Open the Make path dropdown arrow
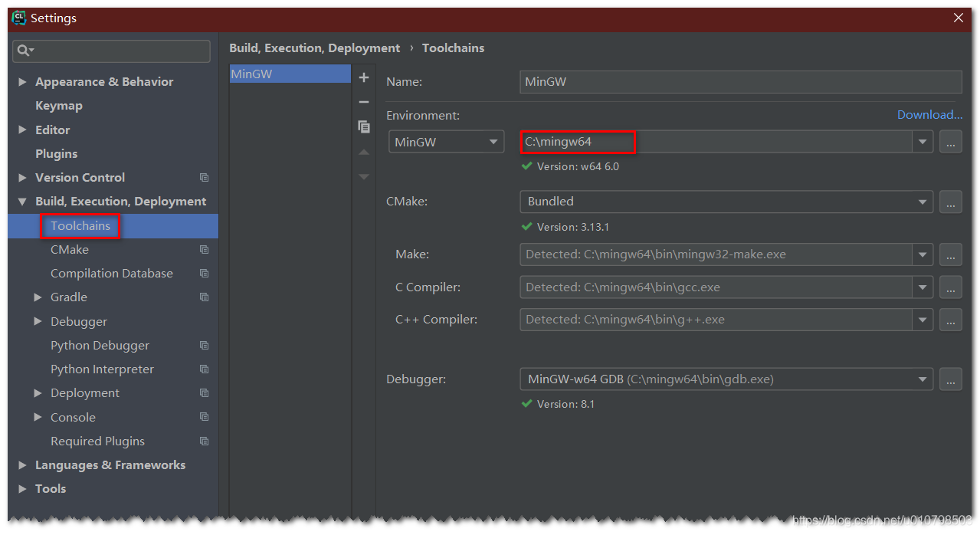Screen dimensions: 980x535 tap(923, 254)
